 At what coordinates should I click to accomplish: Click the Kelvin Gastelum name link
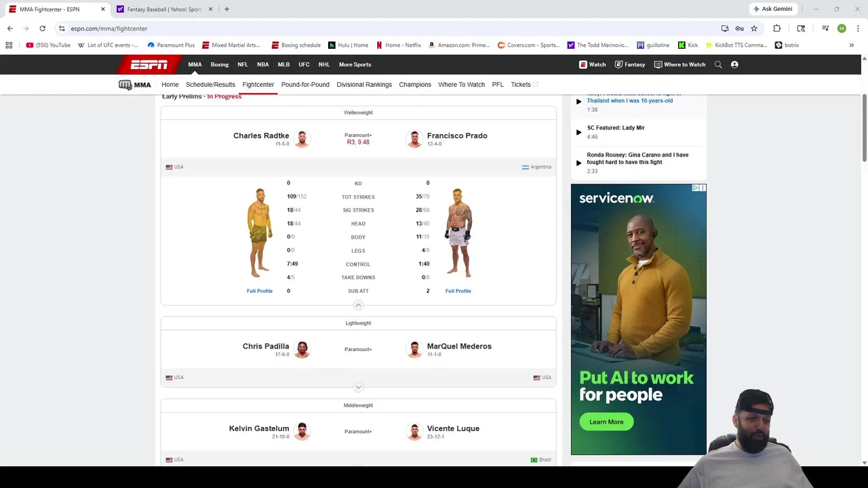pos(259,428)
